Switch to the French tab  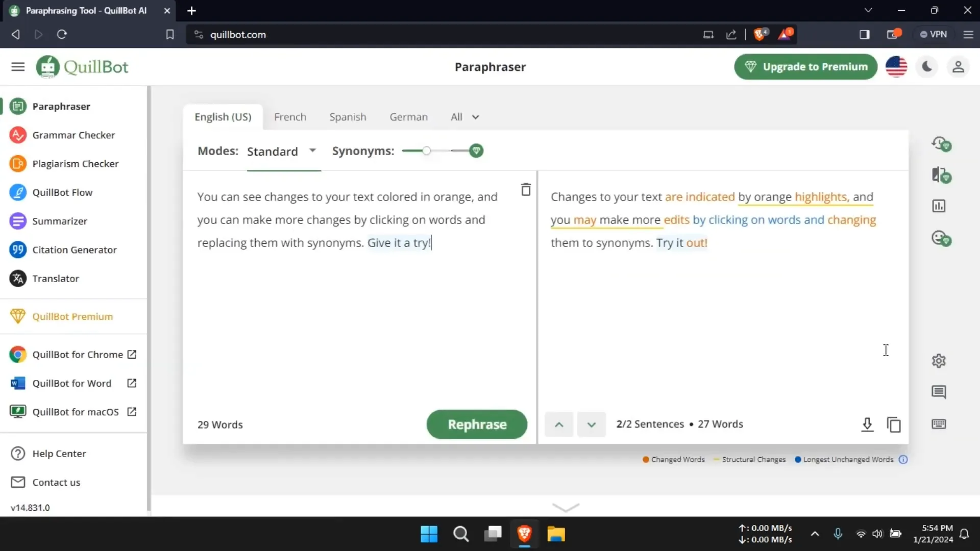pyautogui.click(x=290, y=117)
